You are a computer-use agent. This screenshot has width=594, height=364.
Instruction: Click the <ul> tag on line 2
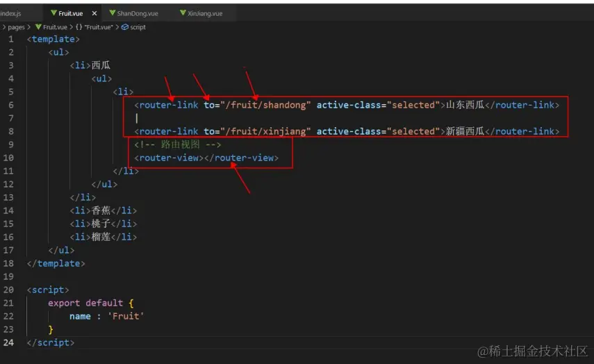pos(59,52)
